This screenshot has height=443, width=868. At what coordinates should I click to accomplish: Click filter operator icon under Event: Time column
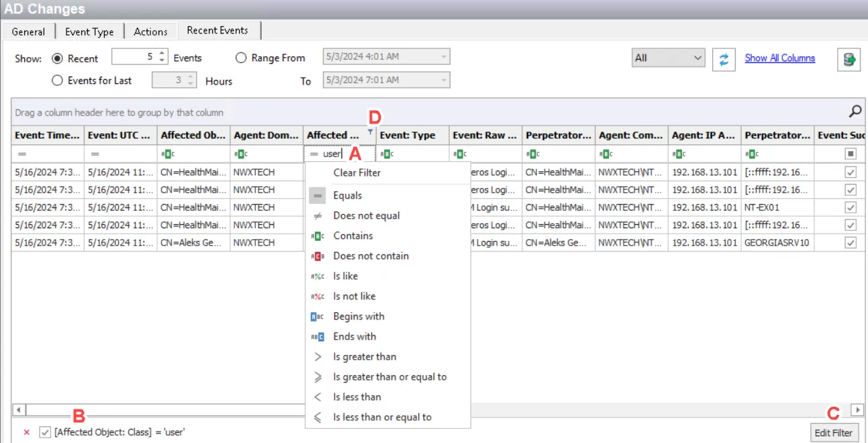21,154
